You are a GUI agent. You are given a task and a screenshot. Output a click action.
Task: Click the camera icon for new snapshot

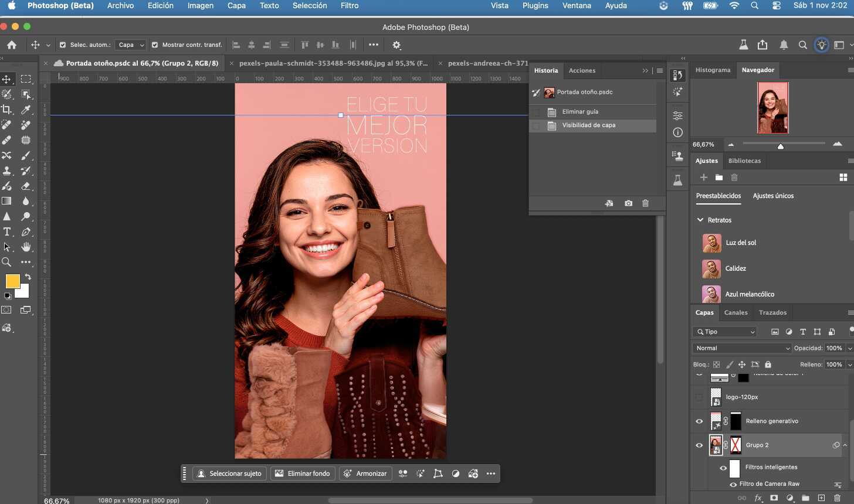pos(628,203)
